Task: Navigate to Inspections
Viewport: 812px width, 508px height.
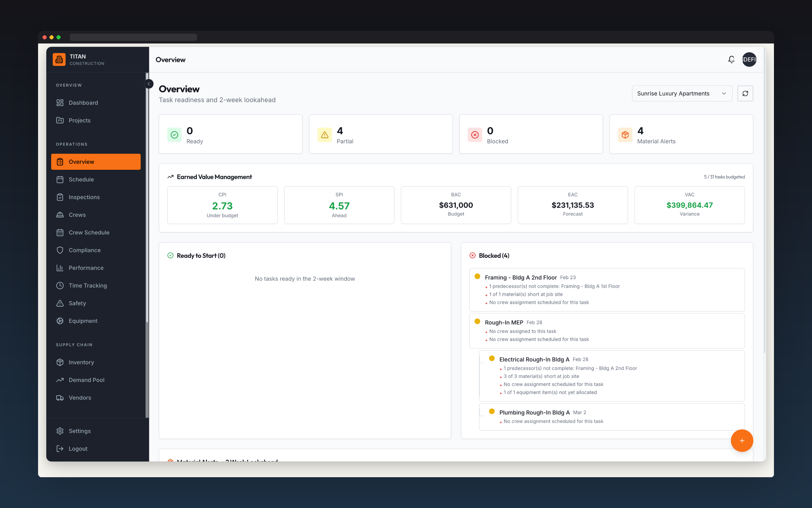Action: point(95,197)
